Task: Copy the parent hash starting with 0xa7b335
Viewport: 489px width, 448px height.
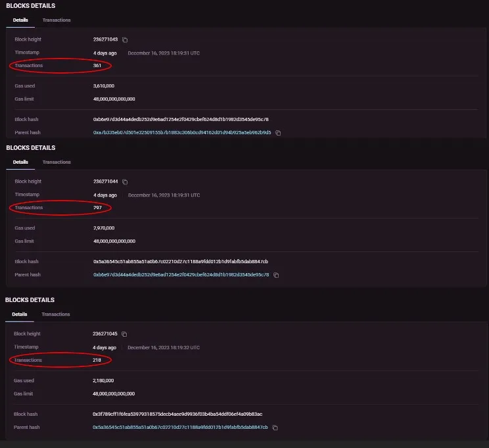Action: (x=278, y=133)
